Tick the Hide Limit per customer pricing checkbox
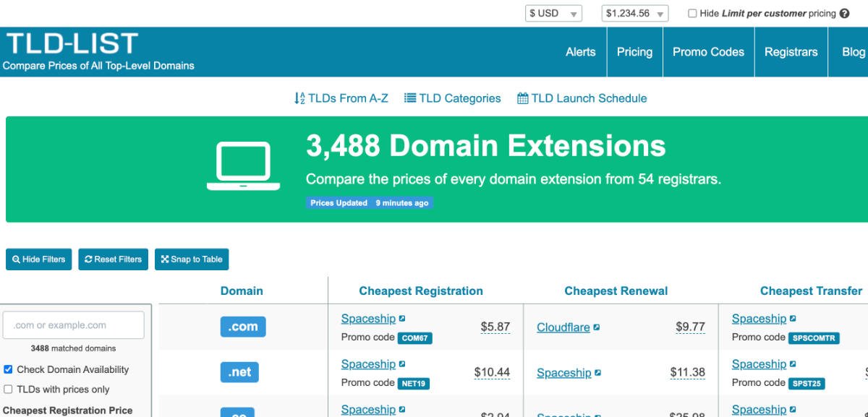 [692, 13]
